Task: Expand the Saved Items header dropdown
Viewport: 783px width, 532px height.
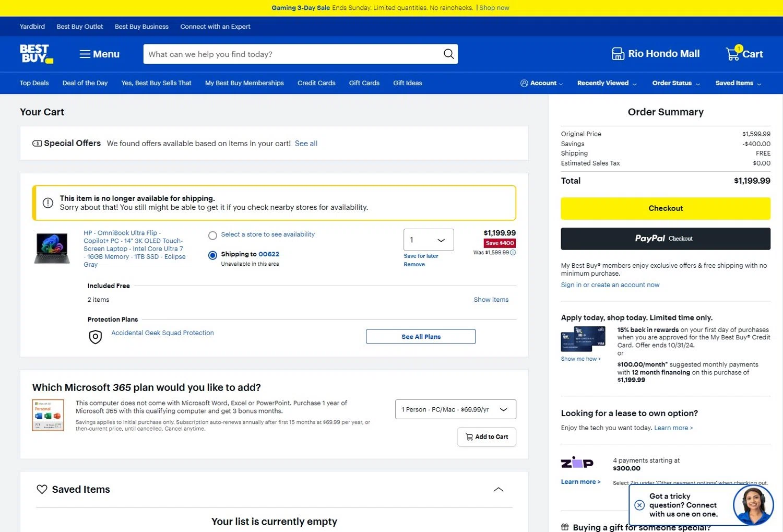Action: [738, 83]
